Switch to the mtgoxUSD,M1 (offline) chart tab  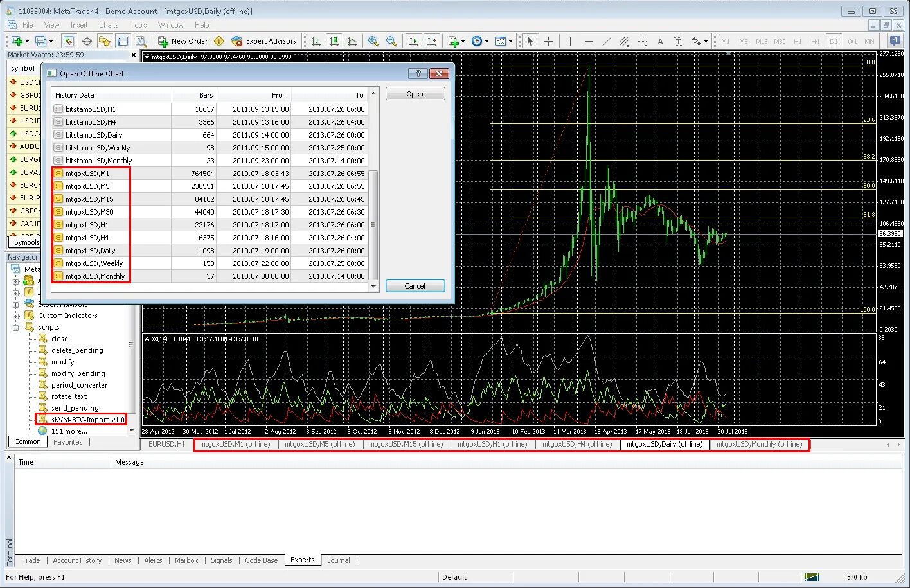click(235, 444)
